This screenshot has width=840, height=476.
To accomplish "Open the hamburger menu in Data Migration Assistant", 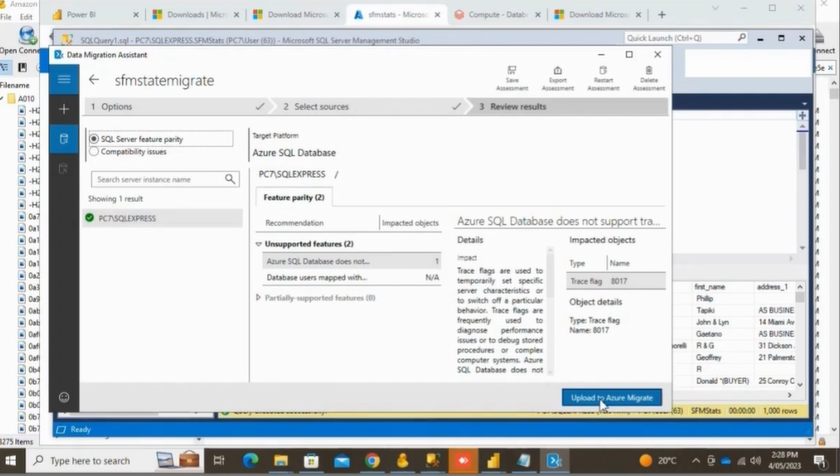I will click(x=64, y=80).
